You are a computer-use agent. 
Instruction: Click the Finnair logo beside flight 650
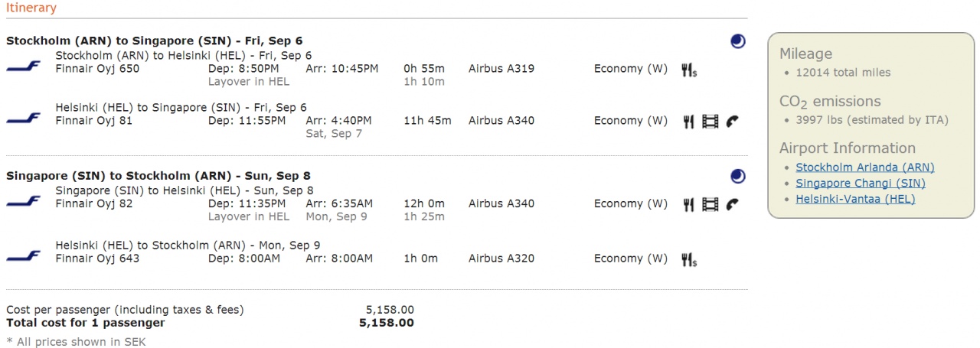point(24,67)
